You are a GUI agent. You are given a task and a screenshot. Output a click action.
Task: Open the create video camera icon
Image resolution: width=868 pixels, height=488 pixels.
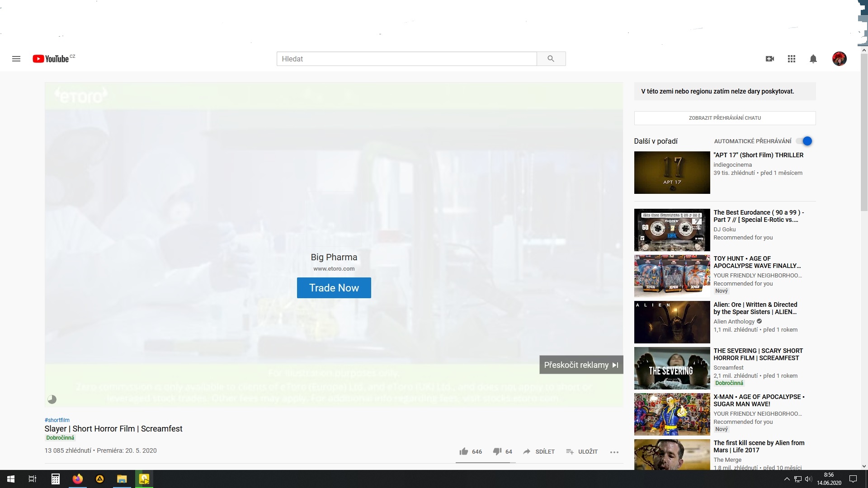[769, 59]
